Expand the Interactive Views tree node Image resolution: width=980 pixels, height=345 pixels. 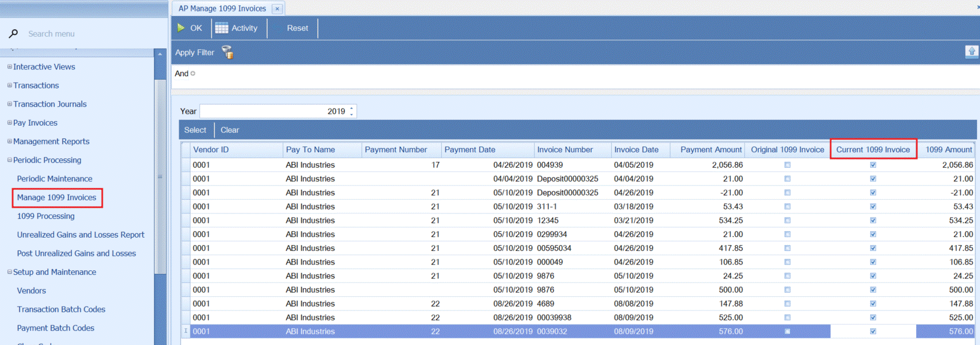click(9, 67)
